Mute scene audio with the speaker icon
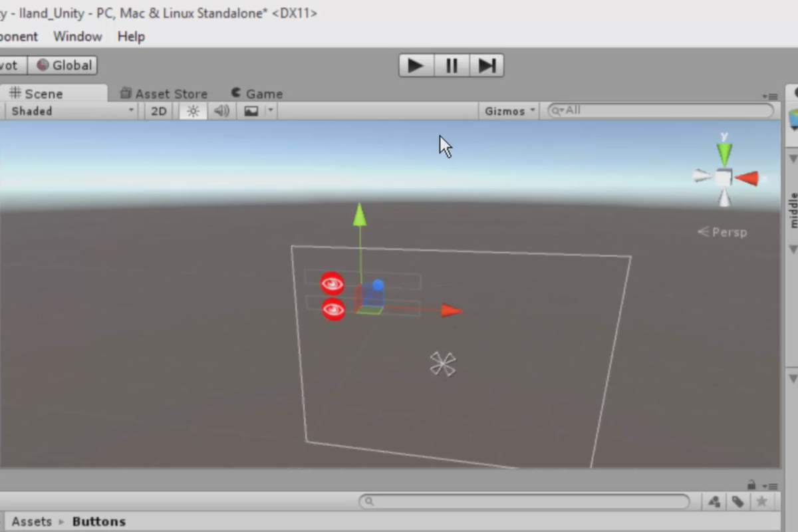This screenshot has height=532, width=798. tap(221, 110)
